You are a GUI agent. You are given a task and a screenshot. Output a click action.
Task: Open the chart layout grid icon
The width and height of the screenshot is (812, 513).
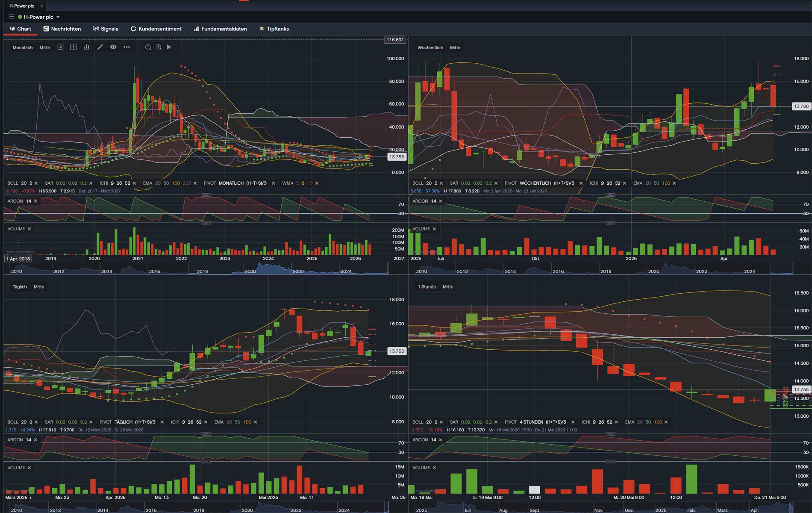pyautogui.click(x=74, y=47)
